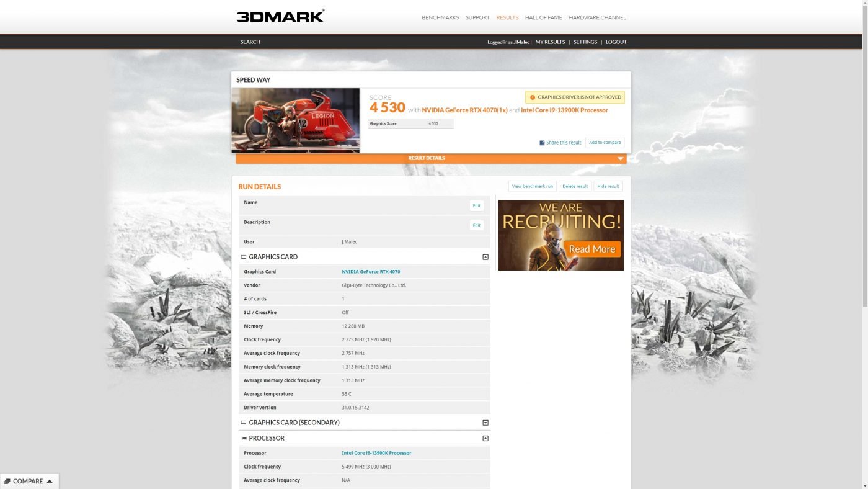Viewport: 868px width, 489px height.
Task: Click Add to compare button
Action: pos(604,143)
